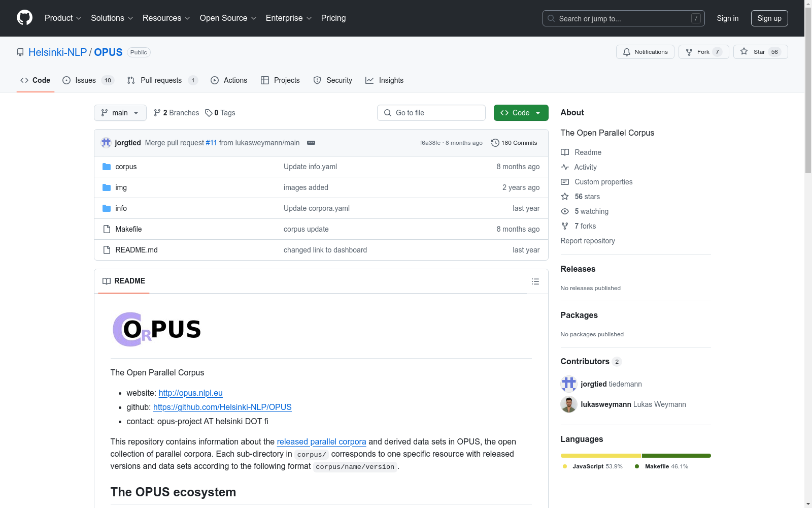The image size is (812, 508).
Task: Click commit hash f6a38fe
Action: [430, 143]
